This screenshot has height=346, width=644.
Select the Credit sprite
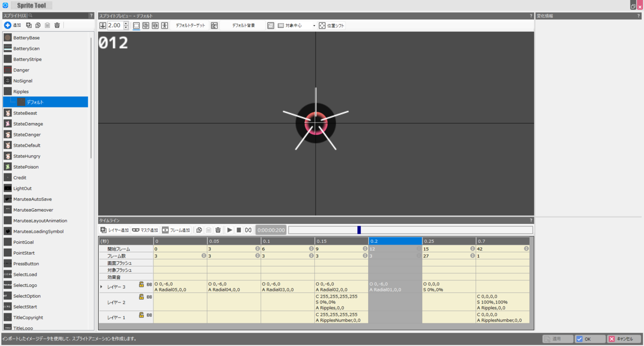[x=45, y=177]
